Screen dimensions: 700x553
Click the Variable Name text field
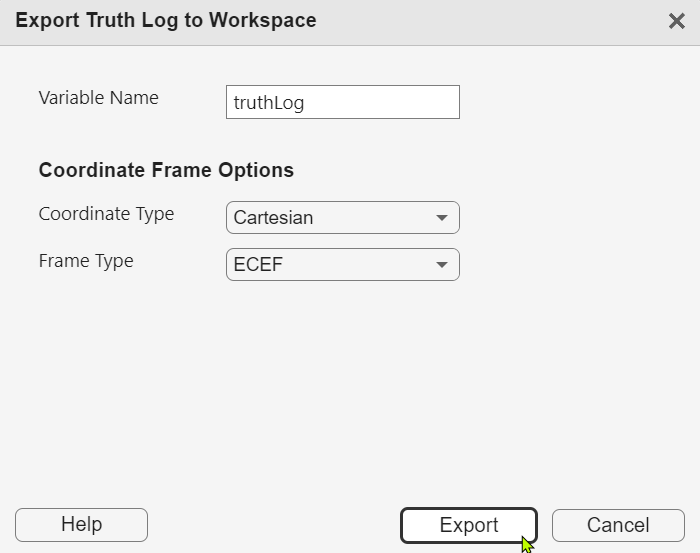click(342, 102)
